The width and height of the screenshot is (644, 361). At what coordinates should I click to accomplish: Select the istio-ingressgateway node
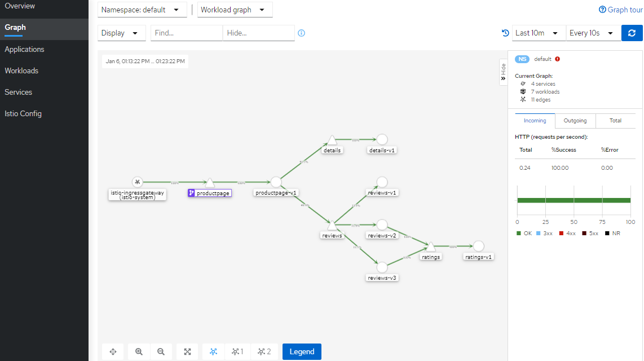pyautogui.click(x=137, y=182)
